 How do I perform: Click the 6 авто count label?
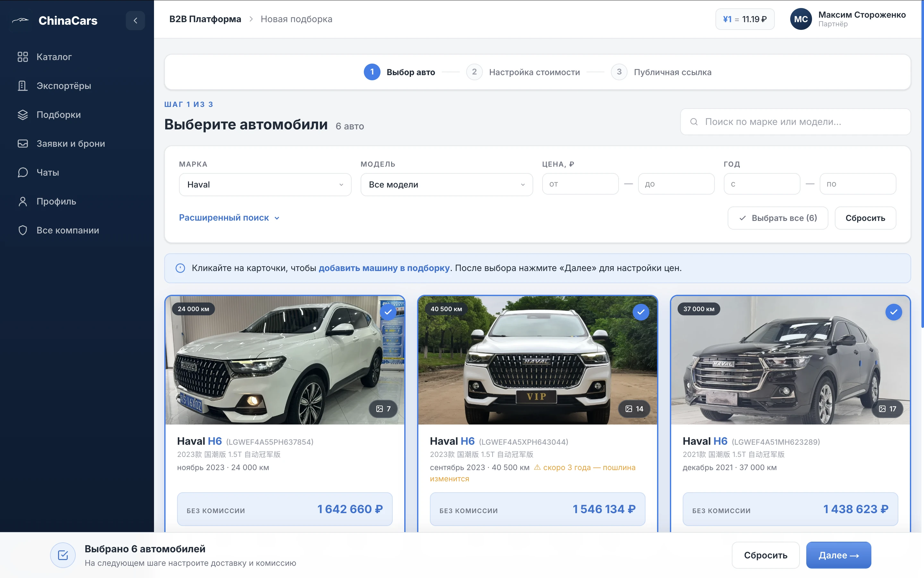350,126
